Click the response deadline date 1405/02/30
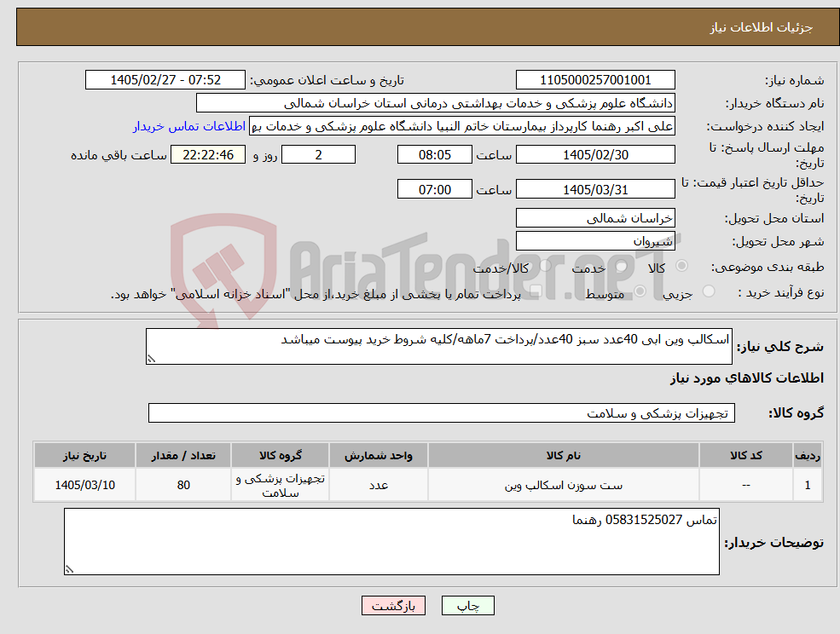This screenshot has height=634, width=840. pos(595,155)
